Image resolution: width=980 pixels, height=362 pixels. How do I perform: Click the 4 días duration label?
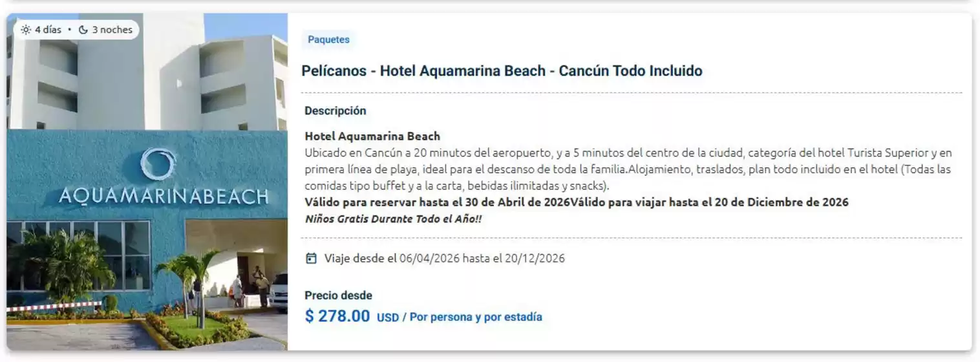pos(48,30)
